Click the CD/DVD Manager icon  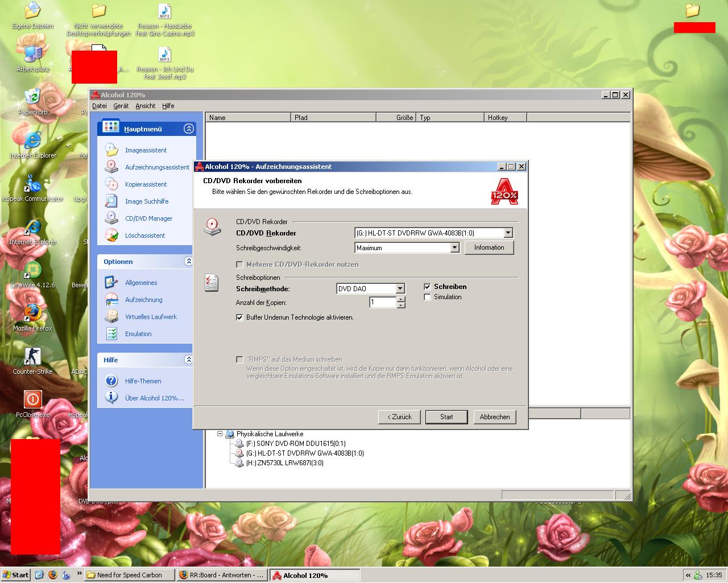[111, 218]
